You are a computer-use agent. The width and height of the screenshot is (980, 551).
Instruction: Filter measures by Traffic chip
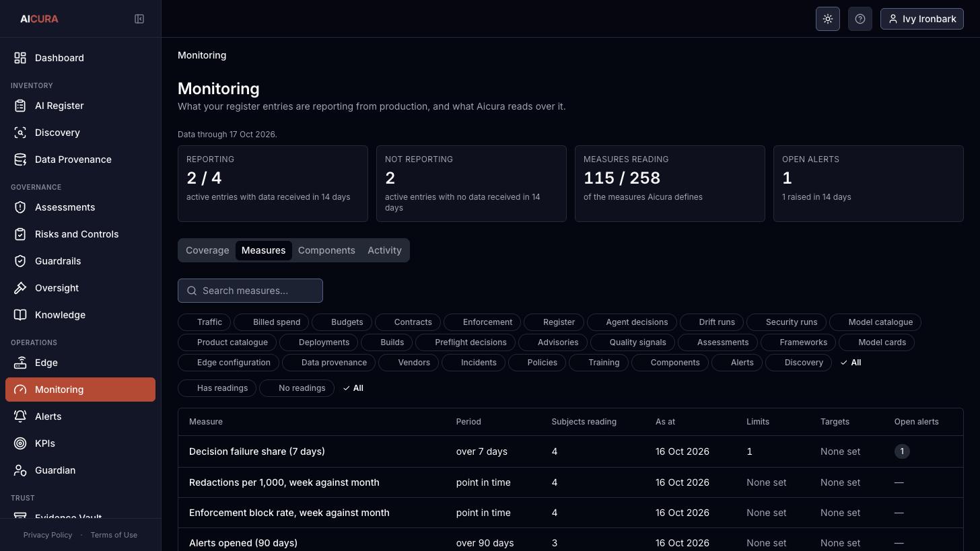tap(204, 322)
